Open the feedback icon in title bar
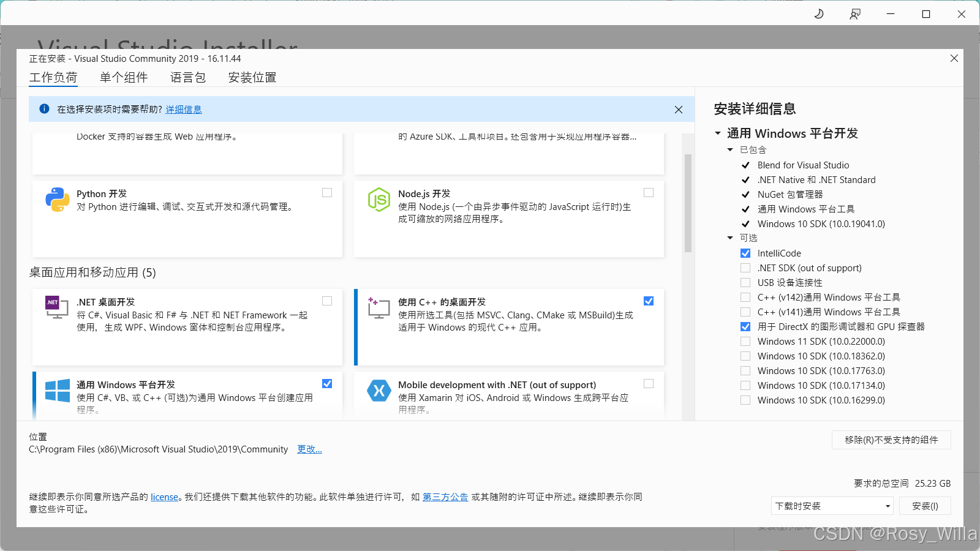 (855, 13)
